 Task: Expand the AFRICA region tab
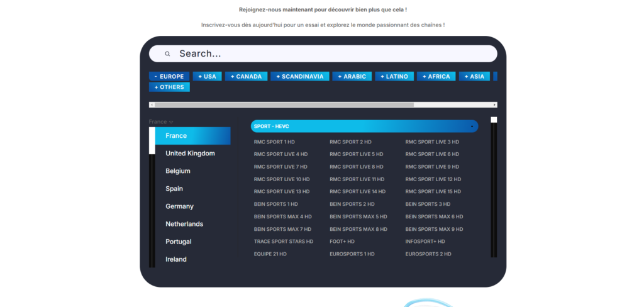pos(436,77)
